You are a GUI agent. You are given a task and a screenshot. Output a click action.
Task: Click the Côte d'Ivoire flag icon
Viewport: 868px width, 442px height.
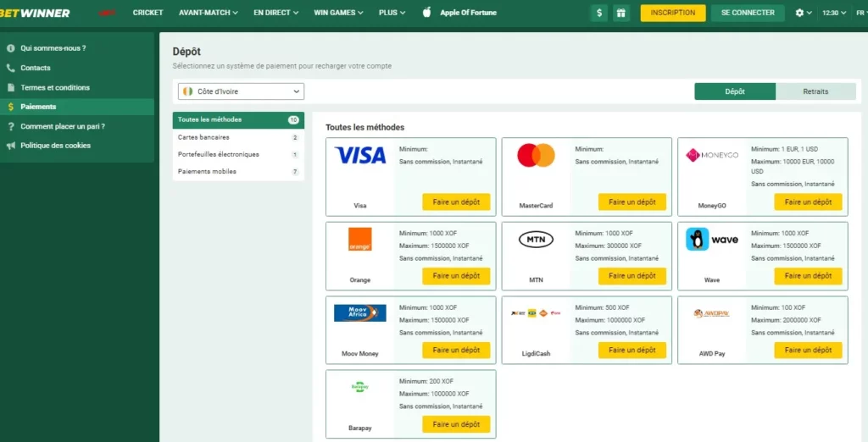[188, 91]
